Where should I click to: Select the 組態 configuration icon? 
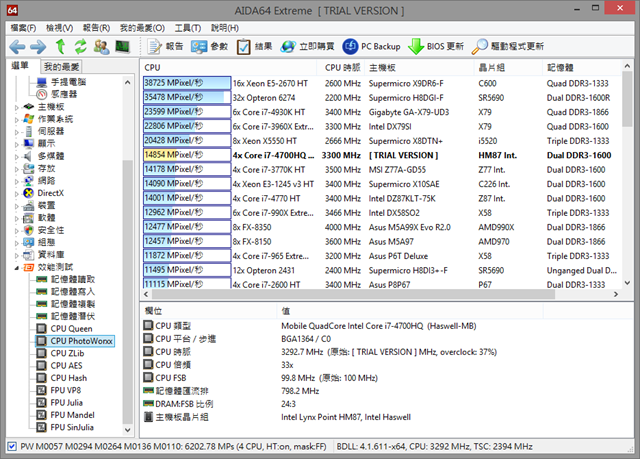[x=29, y=242]
